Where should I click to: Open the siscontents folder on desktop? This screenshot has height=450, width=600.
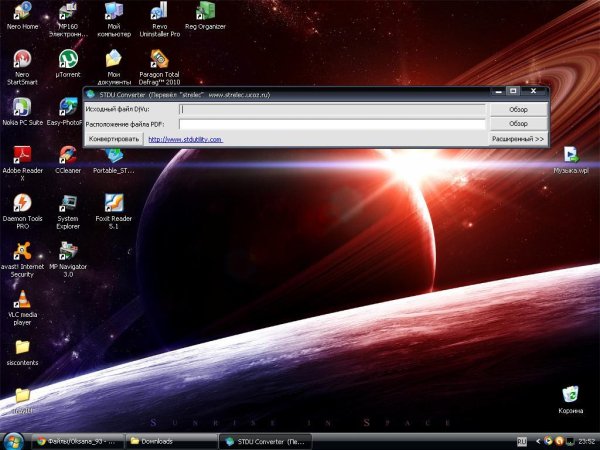22,352
